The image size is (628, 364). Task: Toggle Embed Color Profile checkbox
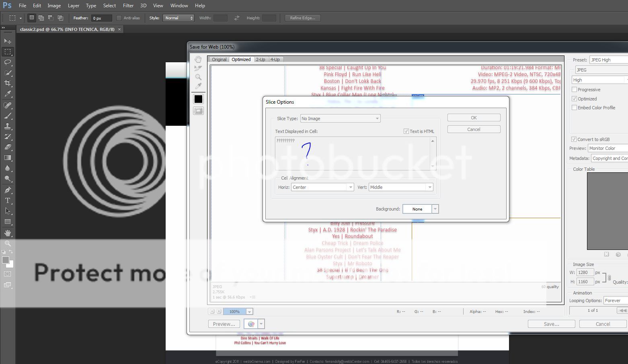point(574,108)
